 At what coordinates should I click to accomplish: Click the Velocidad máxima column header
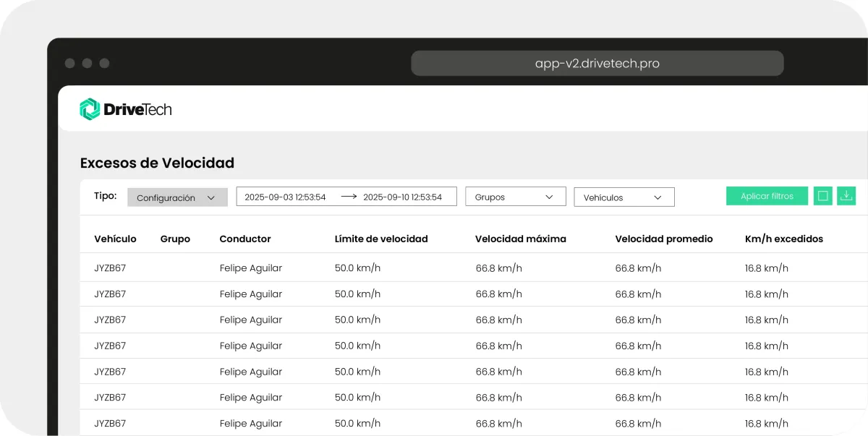(521, 239)
